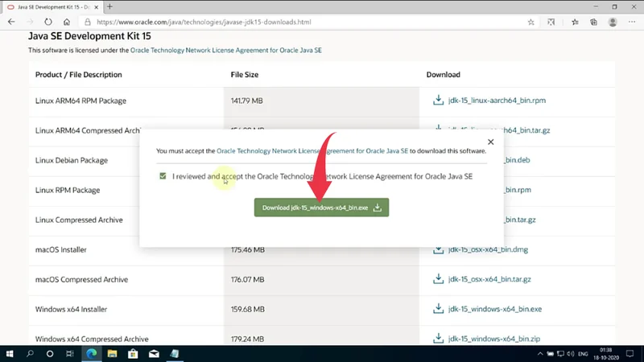Open new browser tab with plus
Screen dimensions: 644x362
[109, 8]
